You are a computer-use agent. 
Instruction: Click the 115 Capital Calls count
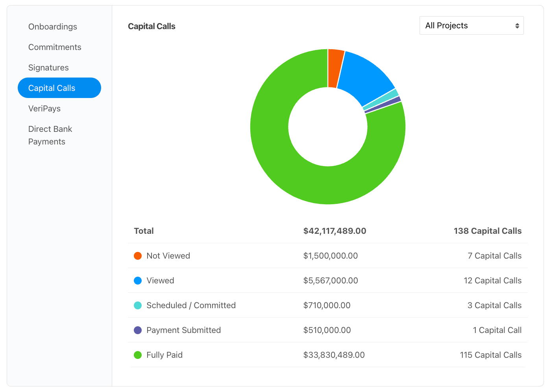pos(491,355)
